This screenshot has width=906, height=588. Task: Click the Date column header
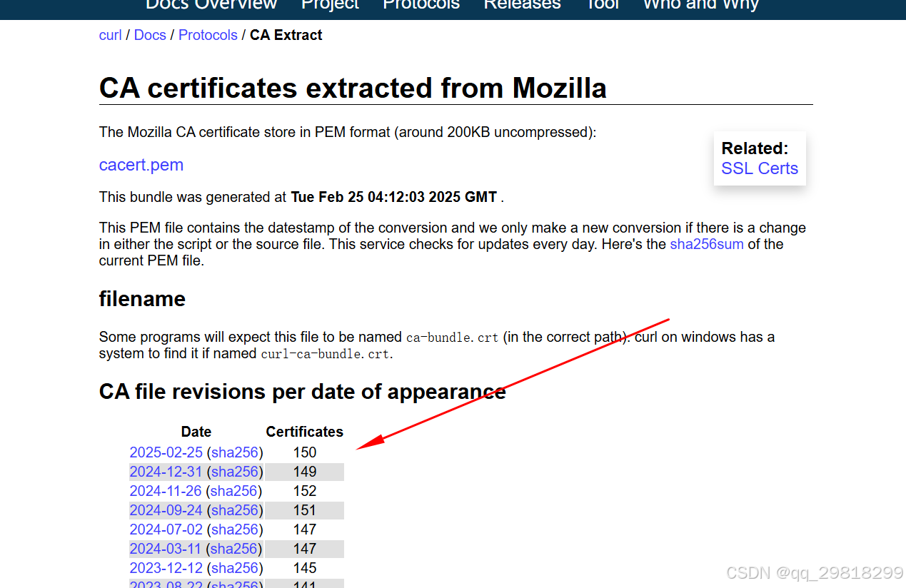pyautogui.click(x=196, y=432)
